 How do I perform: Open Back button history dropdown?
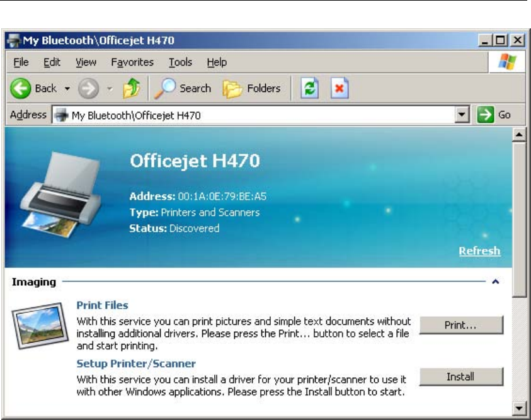click(67, 89)
